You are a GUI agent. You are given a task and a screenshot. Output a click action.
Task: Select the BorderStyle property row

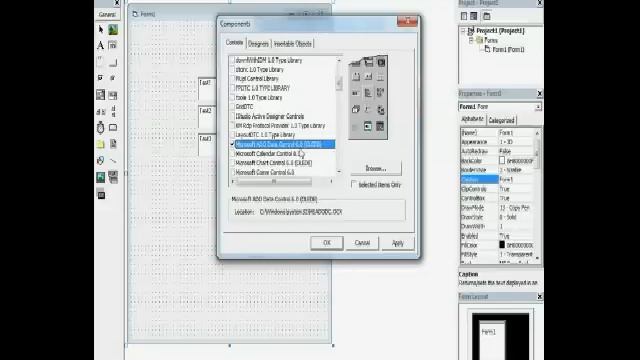(497, 170)
